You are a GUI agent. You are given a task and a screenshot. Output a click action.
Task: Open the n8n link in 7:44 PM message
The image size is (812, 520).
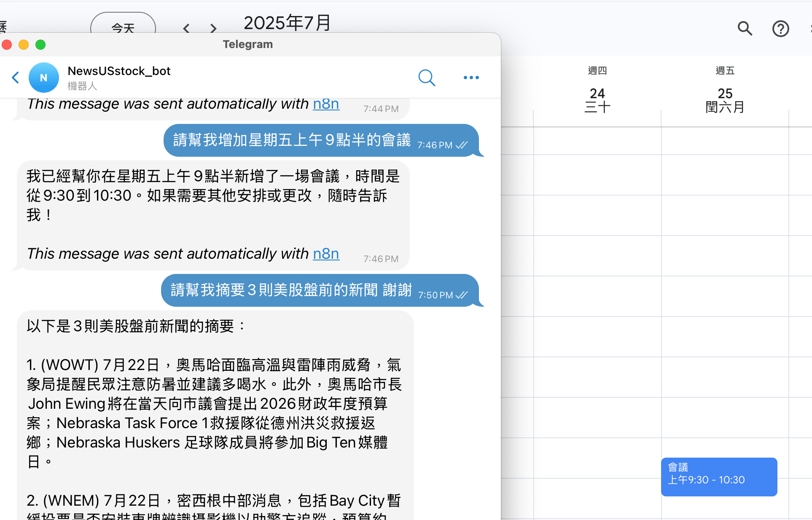(326, 104)
